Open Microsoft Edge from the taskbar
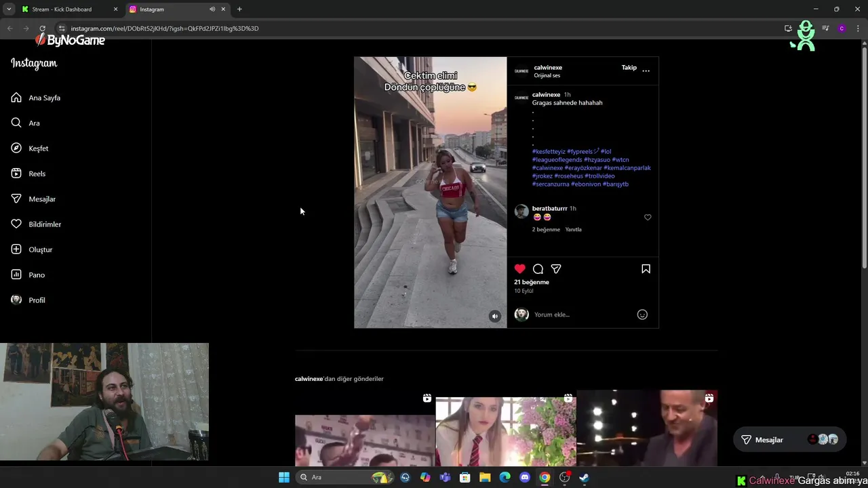This screenshot has width=868, height=488. pyautogui.click(x=505, y=477)
